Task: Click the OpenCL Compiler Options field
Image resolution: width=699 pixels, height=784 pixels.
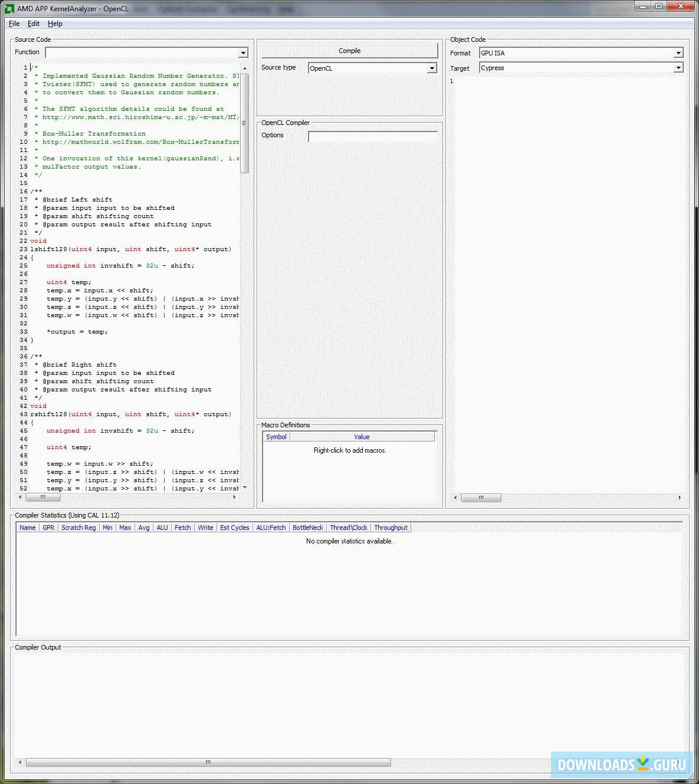Action: click(372, 136)
